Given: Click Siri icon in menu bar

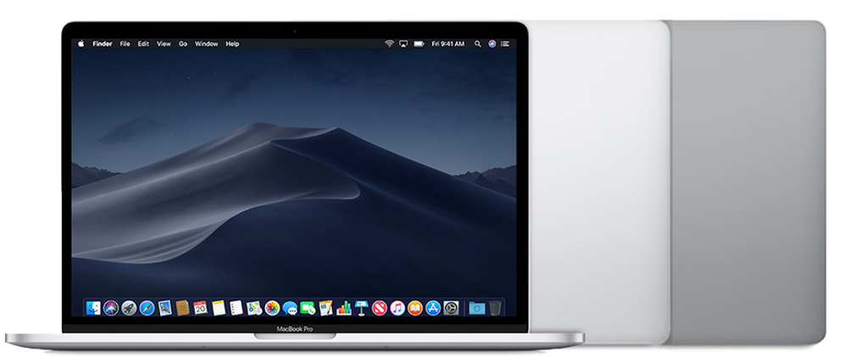Looking at the screenshot, I should click(492, 44).
